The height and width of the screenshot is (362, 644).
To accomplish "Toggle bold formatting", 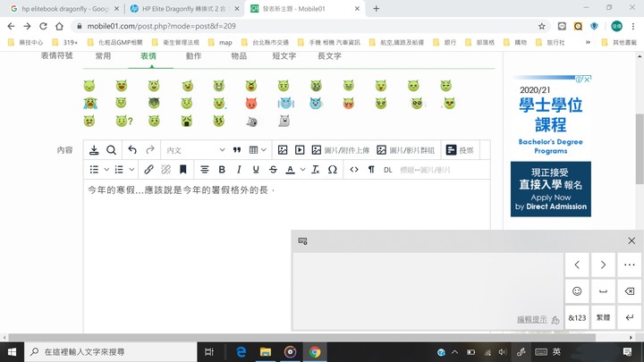I will click(x=222, y=170).
